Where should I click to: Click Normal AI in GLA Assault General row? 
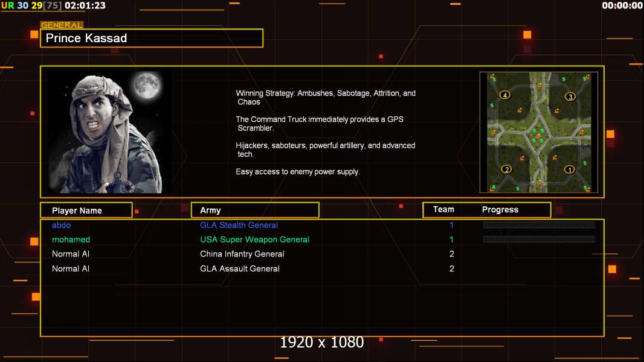click(x=70, y=268)
